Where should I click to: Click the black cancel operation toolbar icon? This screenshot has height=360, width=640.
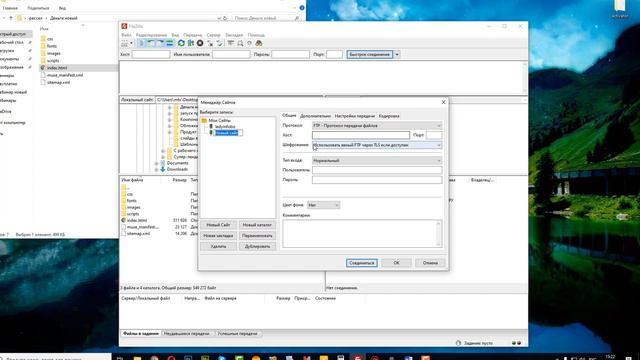200,43
